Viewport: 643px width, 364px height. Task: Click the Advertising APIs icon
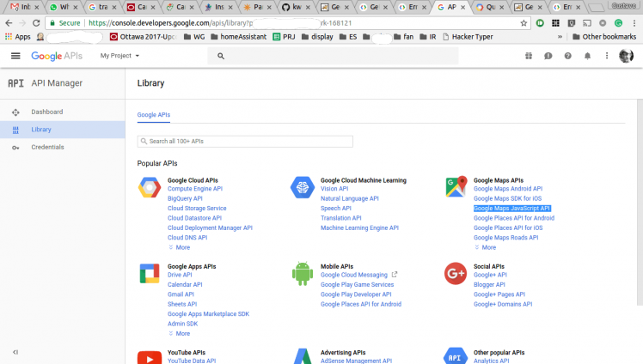pos(303,356)
